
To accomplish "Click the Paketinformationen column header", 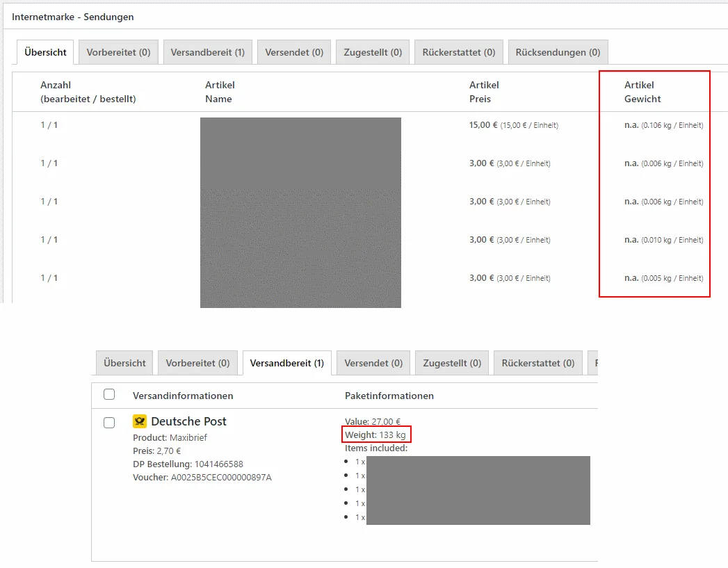I will click(x=389, y=396).
